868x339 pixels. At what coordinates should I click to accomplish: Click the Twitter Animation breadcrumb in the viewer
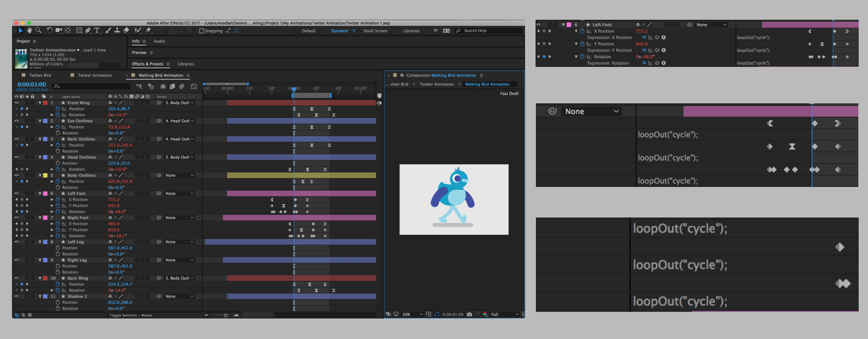click(x=437, y=84)
